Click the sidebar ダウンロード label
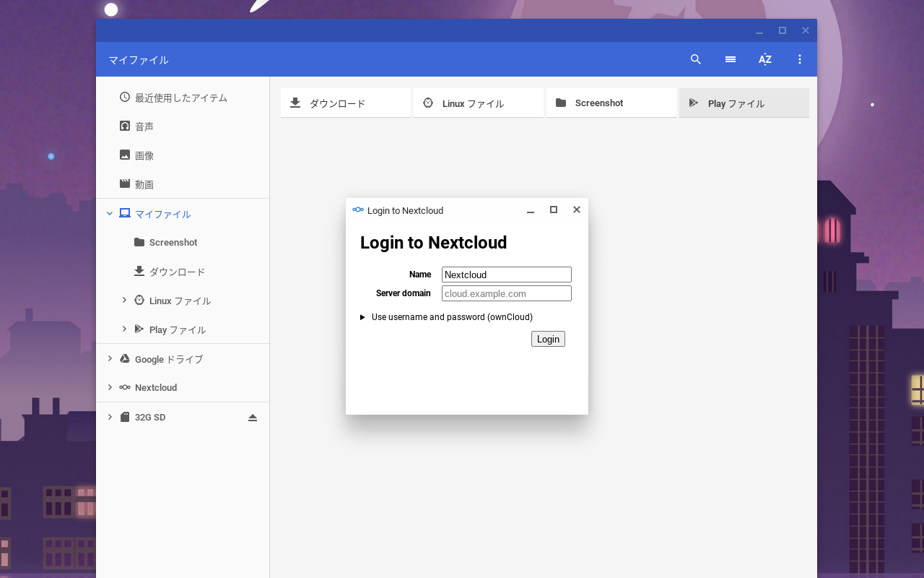The height and width of the screenshot is (578, 924). click(x=178, y=272)
